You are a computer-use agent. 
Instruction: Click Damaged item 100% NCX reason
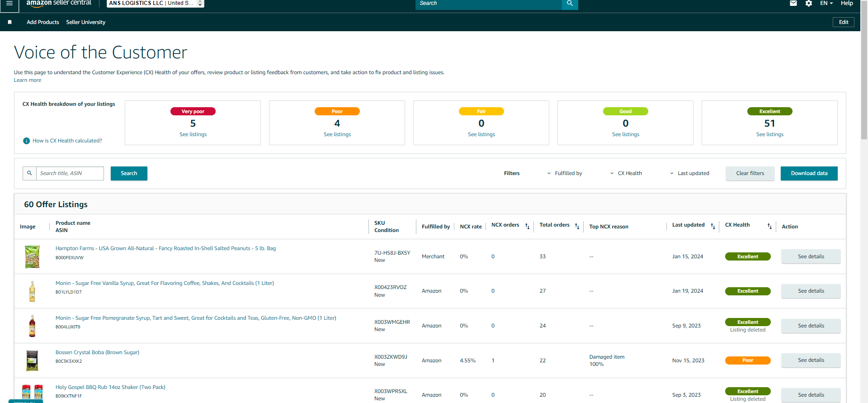click(607, 360)
